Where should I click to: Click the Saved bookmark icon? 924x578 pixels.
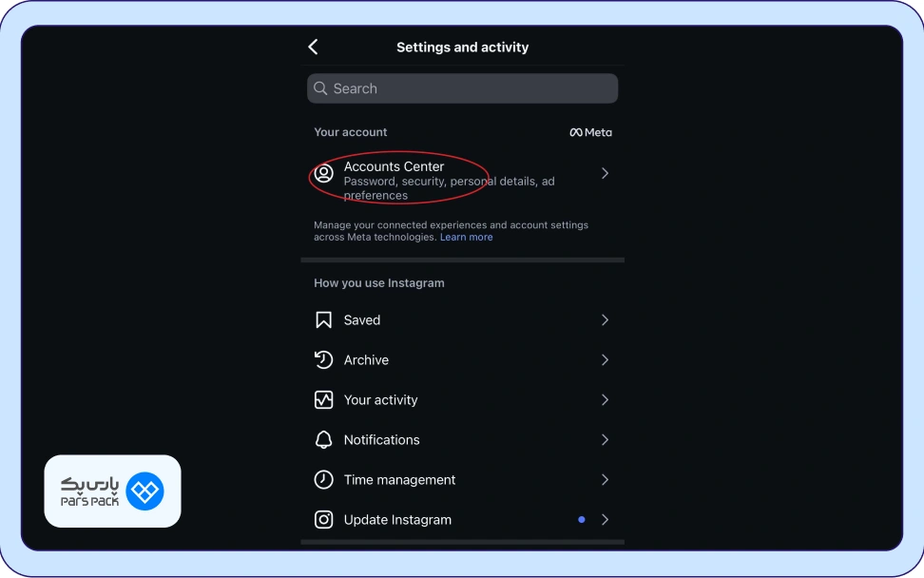(324, 320)
